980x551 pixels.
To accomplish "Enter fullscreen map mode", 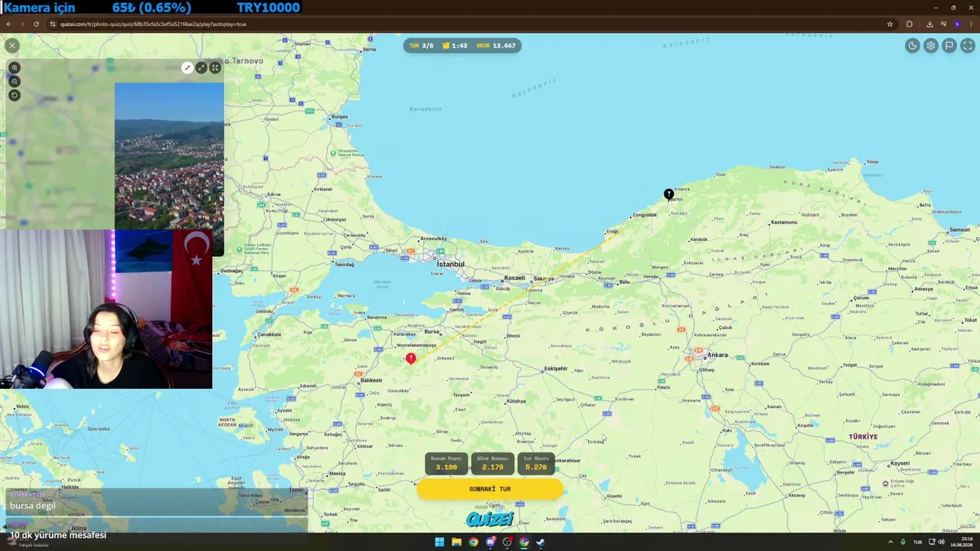I will pyautogui.click(x=968, y=46).
